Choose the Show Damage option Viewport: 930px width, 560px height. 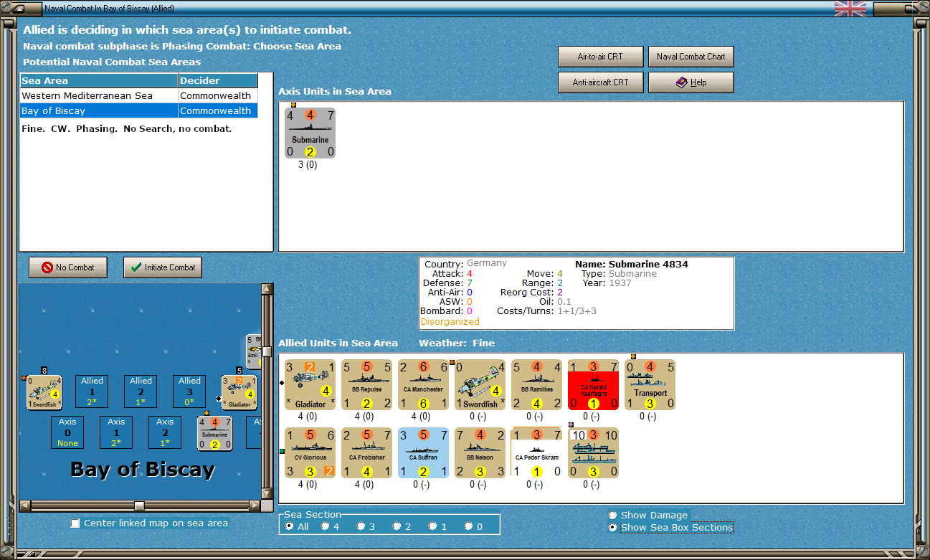(x=648, y=515)
